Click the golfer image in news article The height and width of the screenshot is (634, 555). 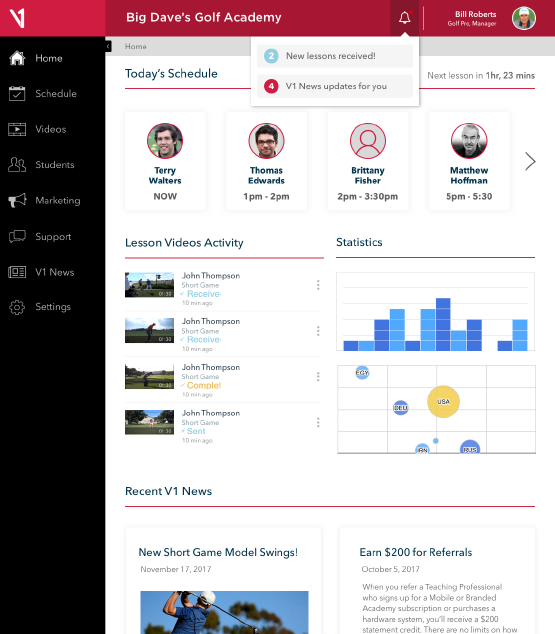224,612
